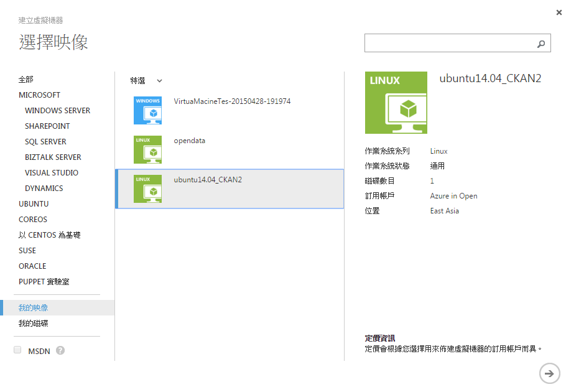Click the Linux icon beside ubuntu14.04_CKAN2 in list
566x392 pixels.
pyautogui.click(x=147, y=189)
